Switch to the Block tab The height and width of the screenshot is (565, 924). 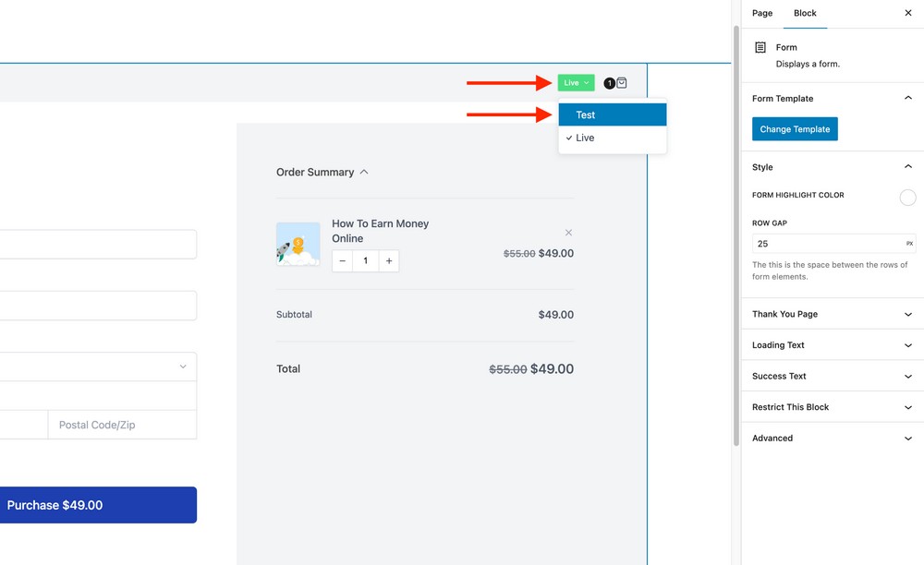804,13
